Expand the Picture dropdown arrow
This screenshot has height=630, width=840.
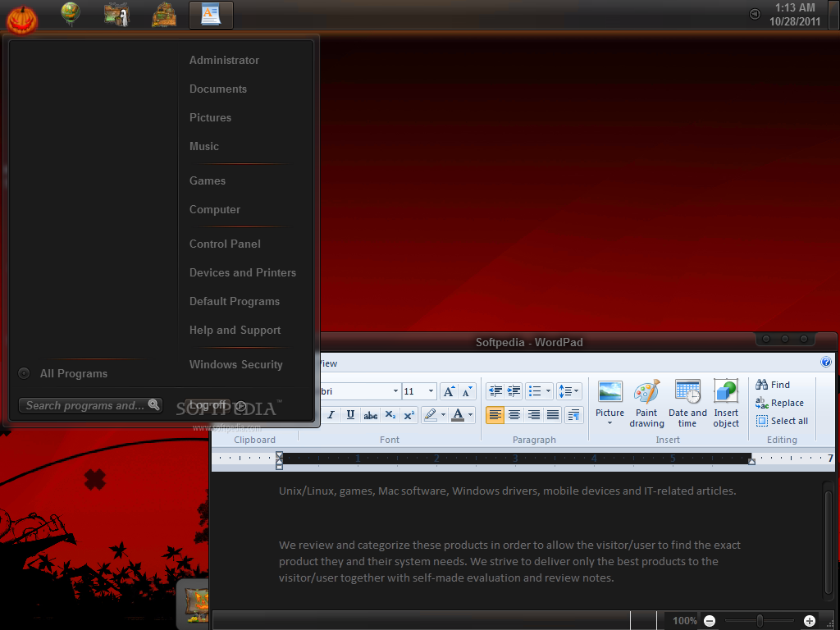tap(609, 424)
